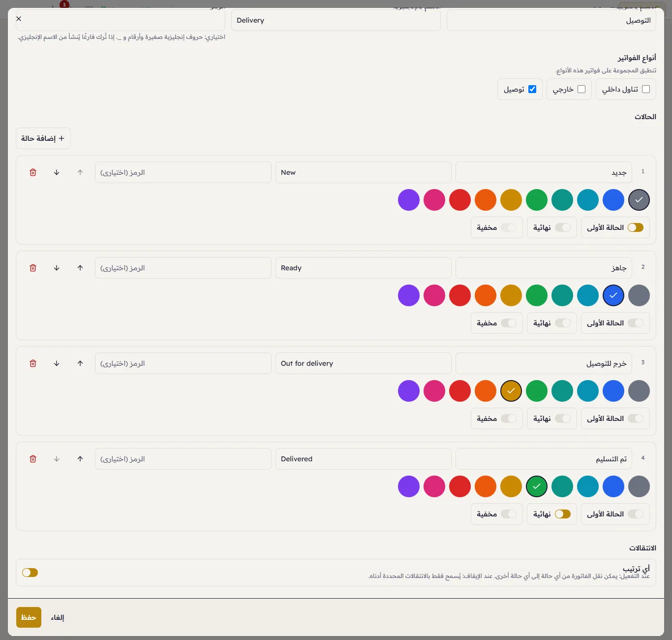This screenshot has height=640, width=672.
Task: Edit the 'جديد' Arabic status name
Action: [544, 172]
